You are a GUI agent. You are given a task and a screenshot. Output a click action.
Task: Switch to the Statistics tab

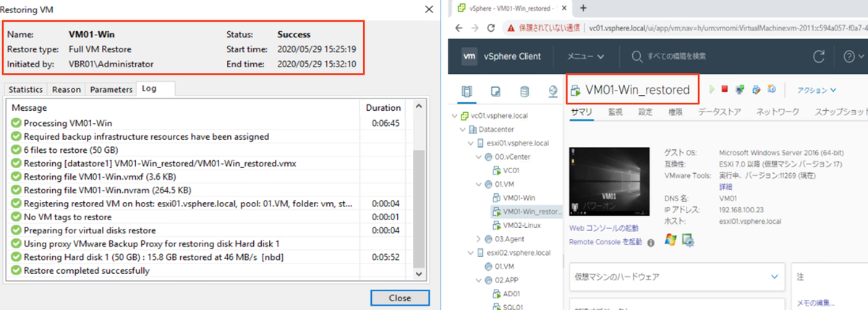tap(25, 90)
